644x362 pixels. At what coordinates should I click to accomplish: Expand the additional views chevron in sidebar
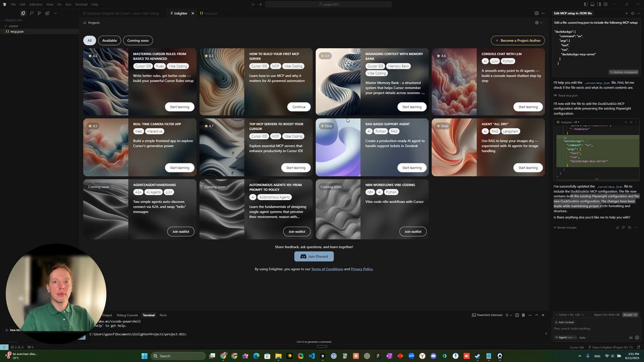click(x=55, y=13)
